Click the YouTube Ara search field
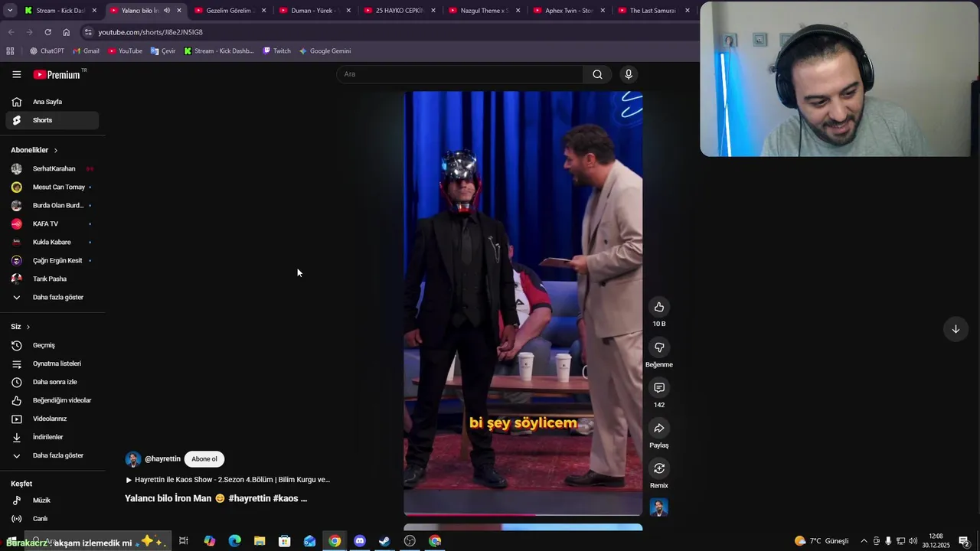 click(459, 74)
